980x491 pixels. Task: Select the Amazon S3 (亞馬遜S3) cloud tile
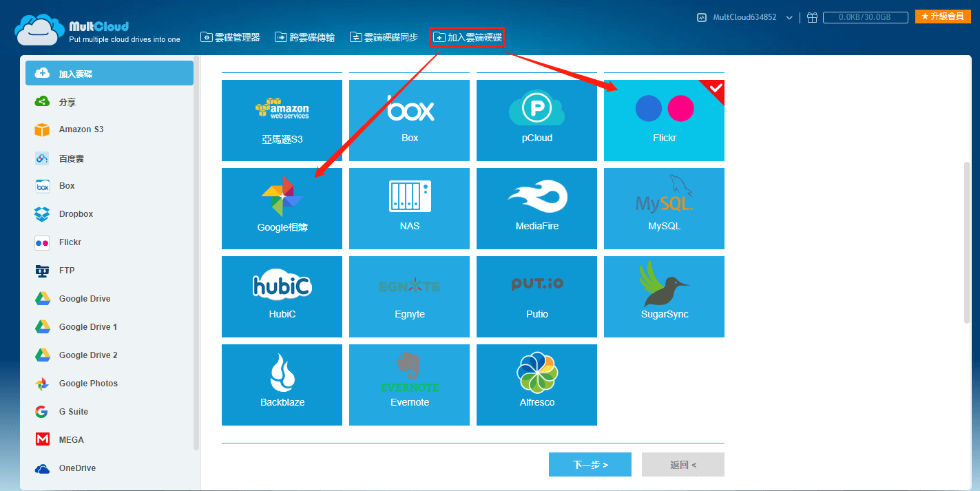(x=282, y=121)
